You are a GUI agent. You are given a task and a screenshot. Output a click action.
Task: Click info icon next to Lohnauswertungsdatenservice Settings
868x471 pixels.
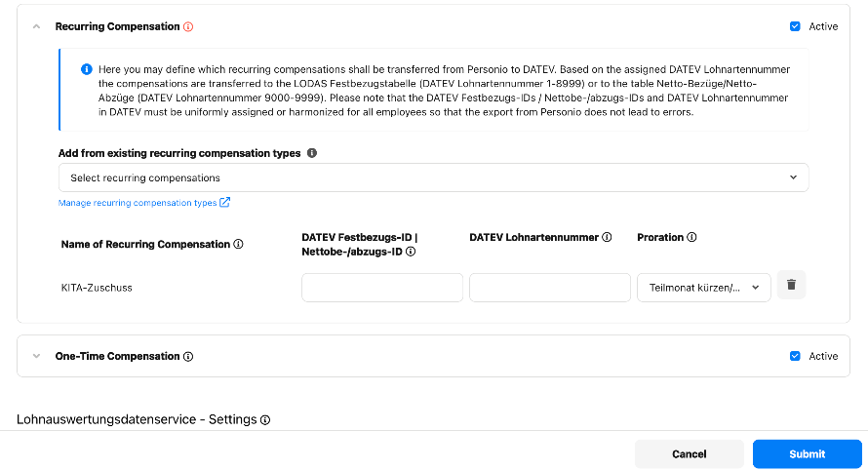tap(265, 420)
